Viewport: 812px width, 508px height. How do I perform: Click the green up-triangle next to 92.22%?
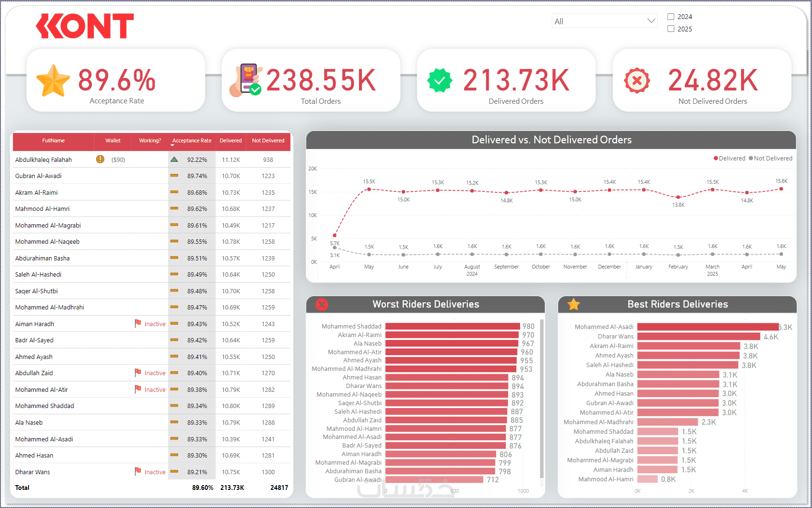point(174,159)
